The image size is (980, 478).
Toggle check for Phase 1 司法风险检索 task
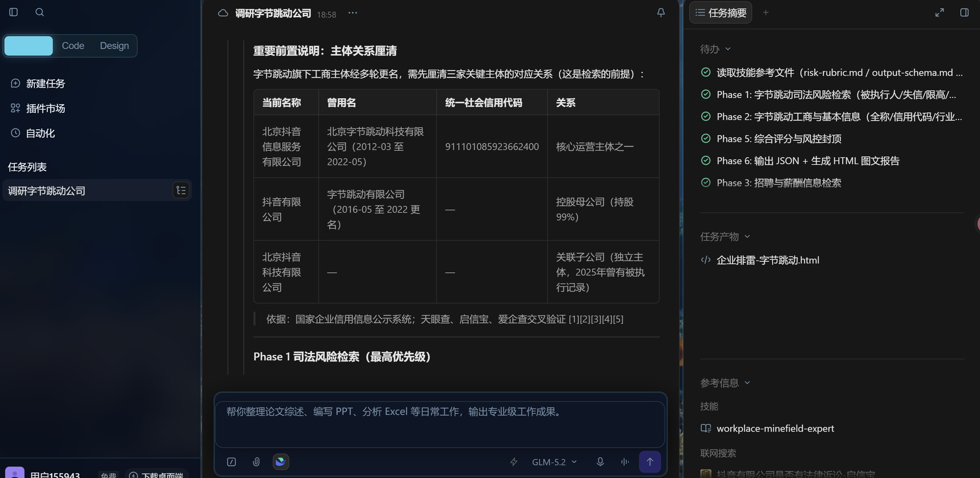click(706, 94)
